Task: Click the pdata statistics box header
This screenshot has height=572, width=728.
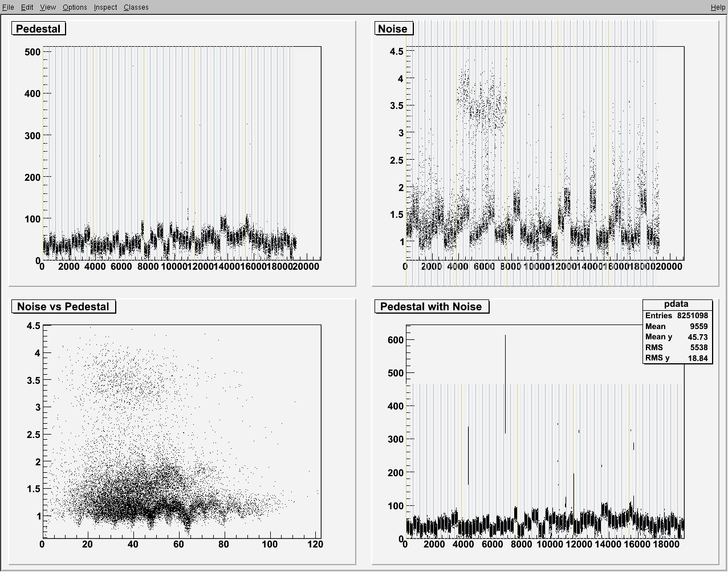Action: click(677, 305)
